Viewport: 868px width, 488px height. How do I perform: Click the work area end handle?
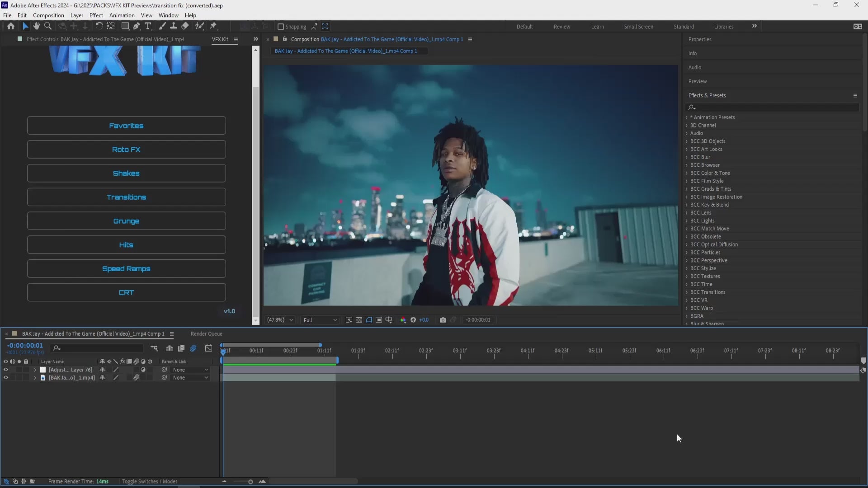click(337, 360)
